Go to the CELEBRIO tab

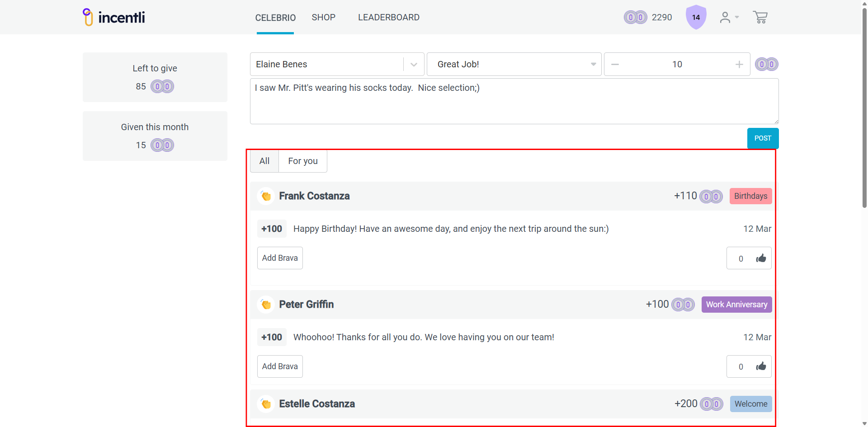(x=275, y=18)
